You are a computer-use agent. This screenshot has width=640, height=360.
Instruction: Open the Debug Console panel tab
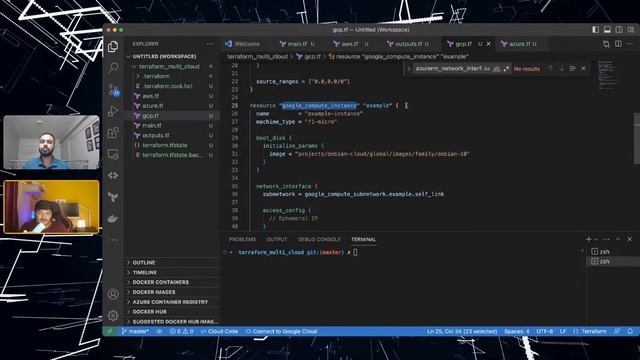point(319,240)
